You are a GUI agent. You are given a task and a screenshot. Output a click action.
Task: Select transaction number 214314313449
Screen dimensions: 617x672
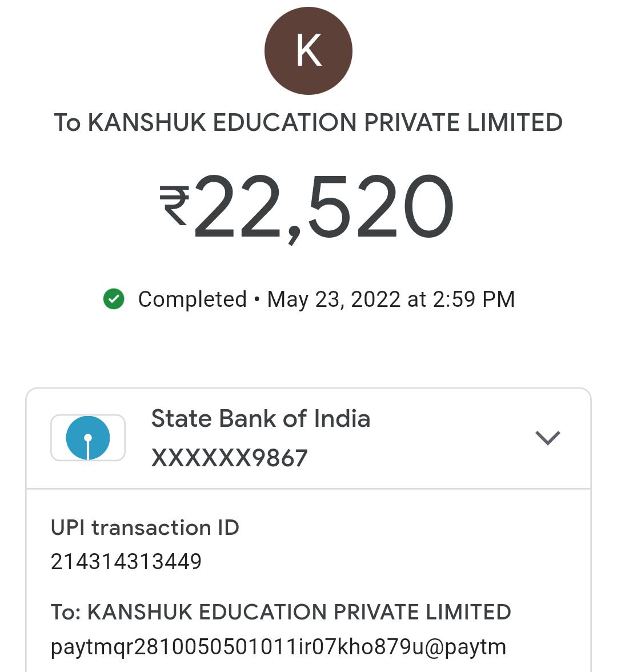(126, 562)
